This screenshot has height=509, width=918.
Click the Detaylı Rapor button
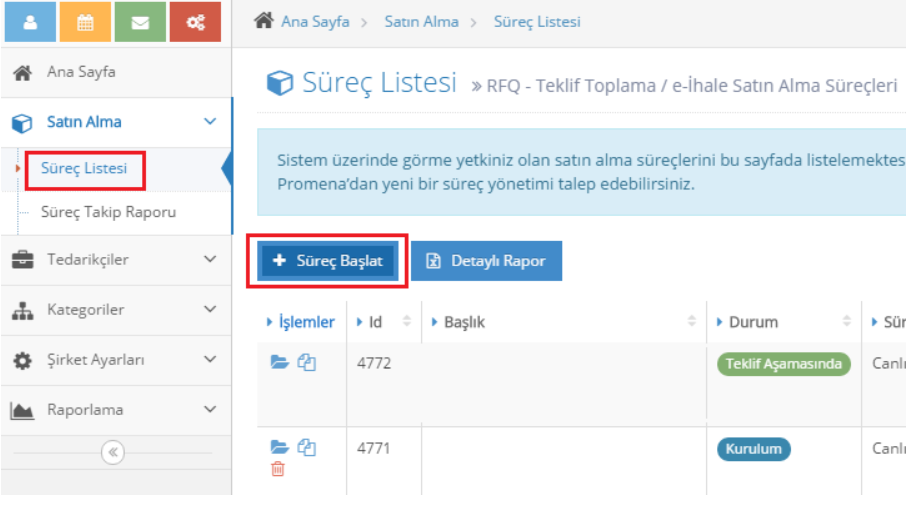click(487, 261)
